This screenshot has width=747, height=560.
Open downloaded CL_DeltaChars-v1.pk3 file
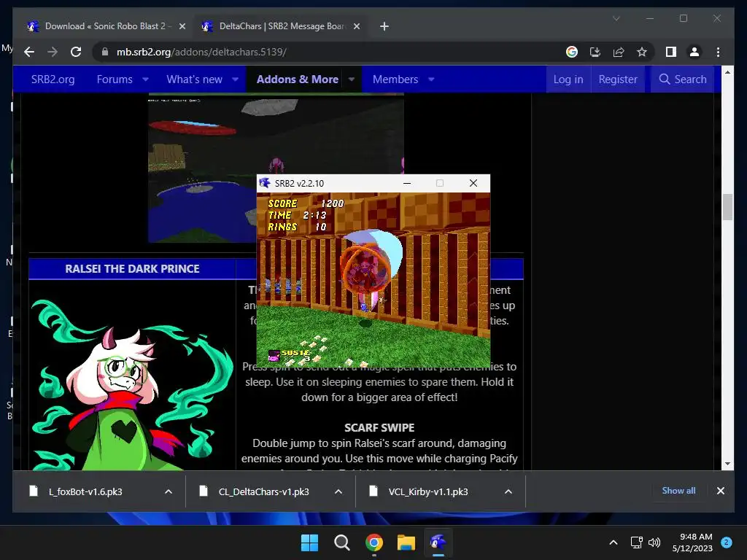point(264,491)
